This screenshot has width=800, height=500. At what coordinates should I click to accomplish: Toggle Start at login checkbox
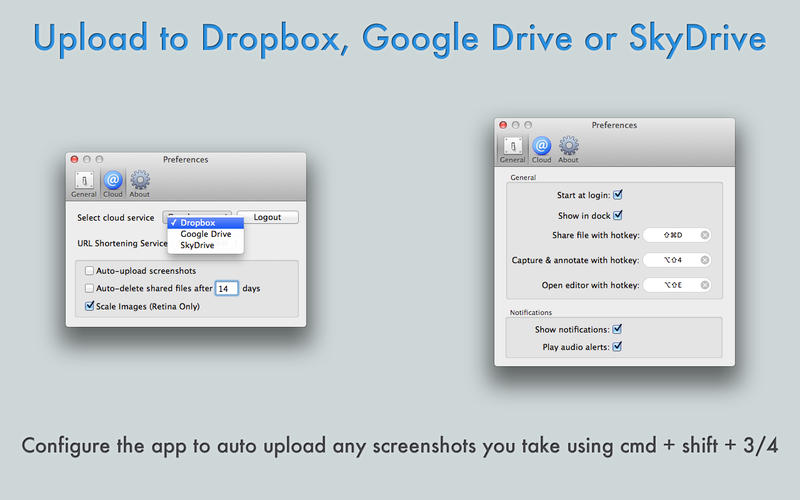click(617, 195)
